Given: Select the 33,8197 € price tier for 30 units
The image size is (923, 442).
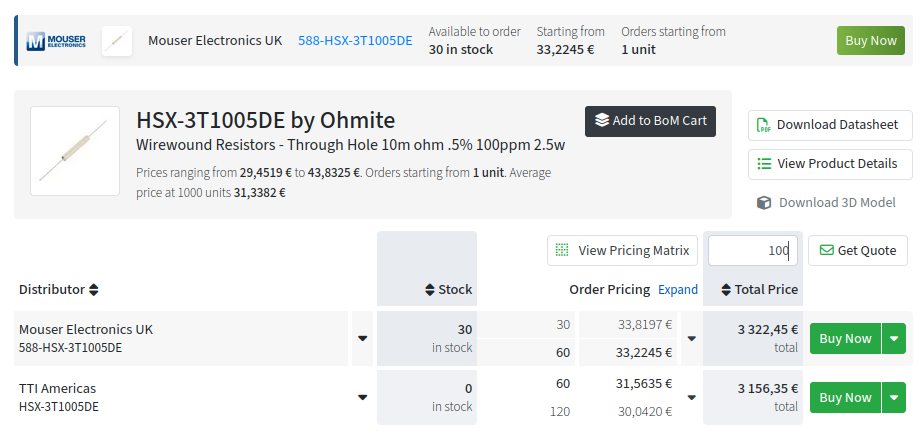Looking at the screenshot, I should [645, 324].
